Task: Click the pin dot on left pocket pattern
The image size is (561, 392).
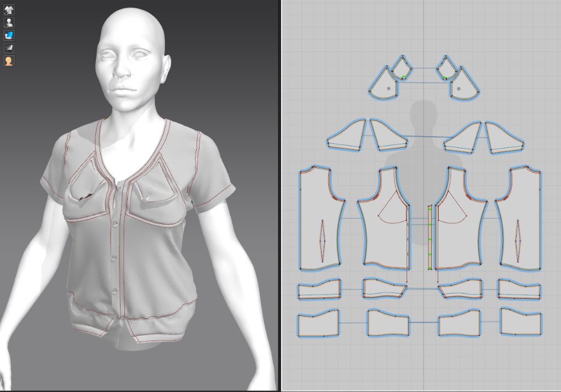Action: point(389,88)
